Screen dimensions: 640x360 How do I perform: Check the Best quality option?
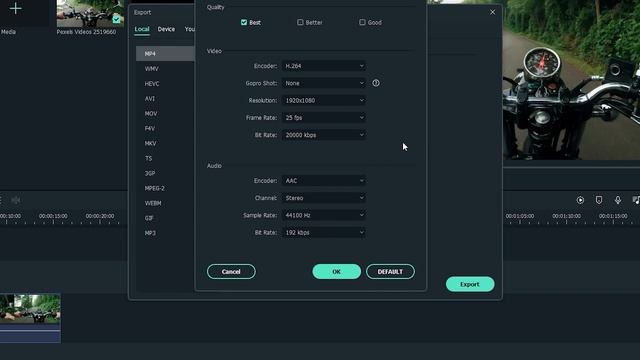coord(244,22)
